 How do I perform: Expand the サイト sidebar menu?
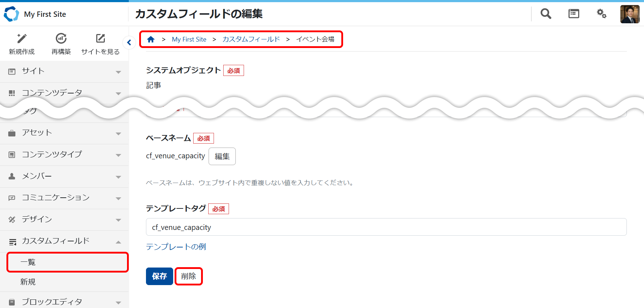pos(64,71)
